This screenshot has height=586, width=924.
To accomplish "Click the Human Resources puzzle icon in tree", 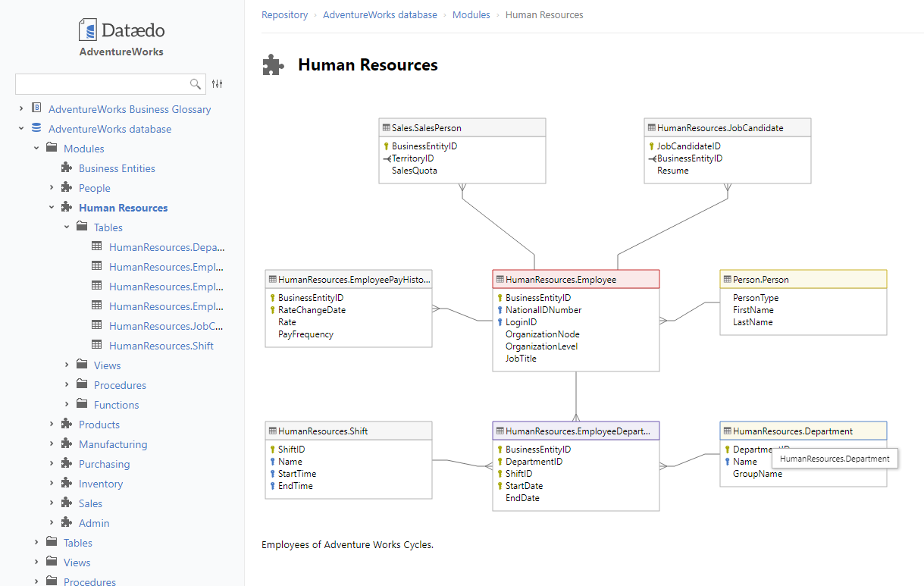I will [x=67, y=207].
